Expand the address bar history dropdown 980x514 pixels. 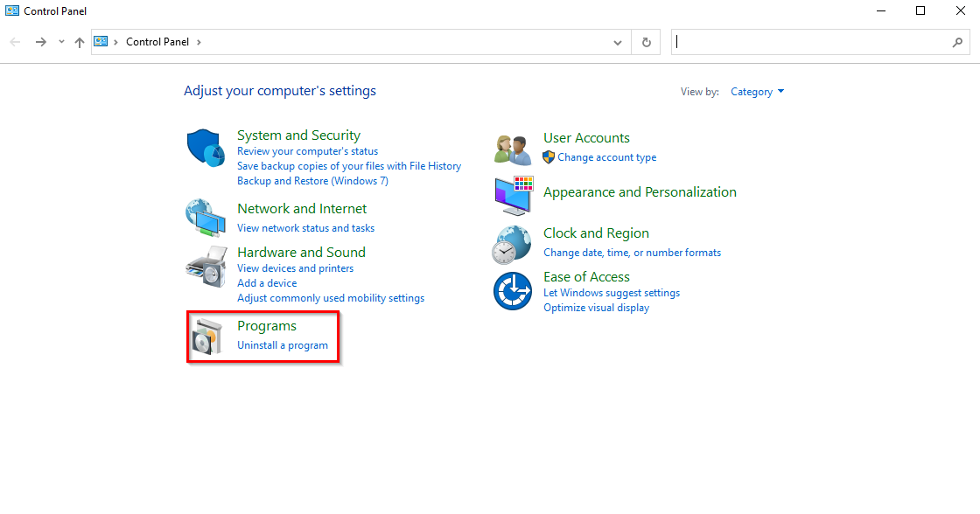618,42
